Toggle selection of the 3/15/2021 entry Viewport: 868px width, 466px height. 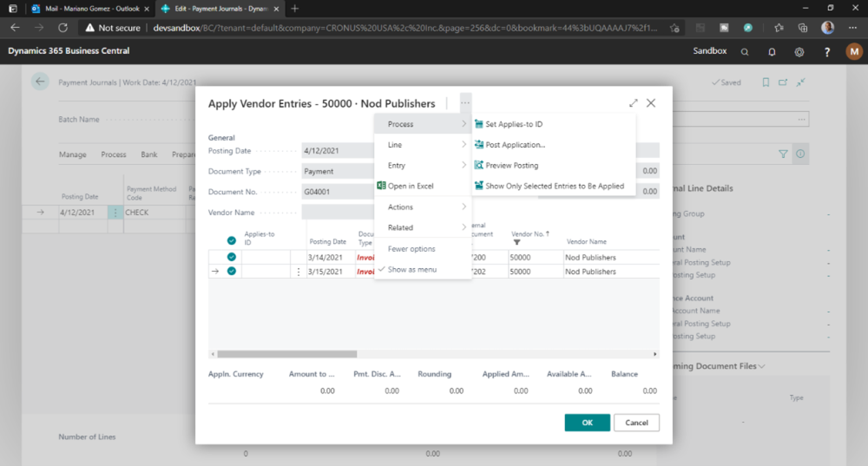coord(232,272)
